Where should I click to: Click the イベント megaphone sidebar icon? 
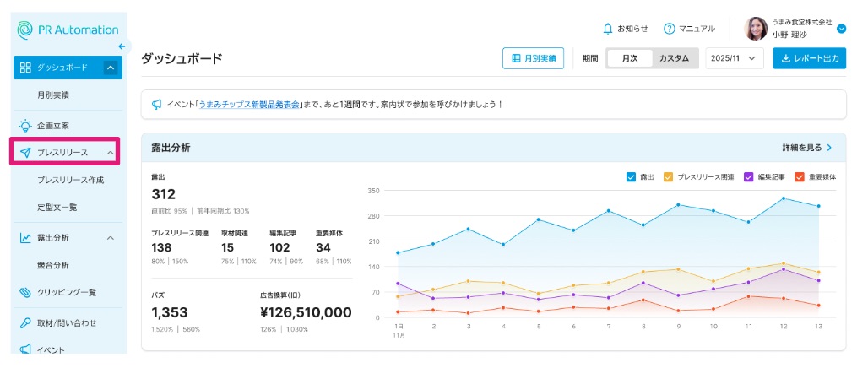point(25,349)
